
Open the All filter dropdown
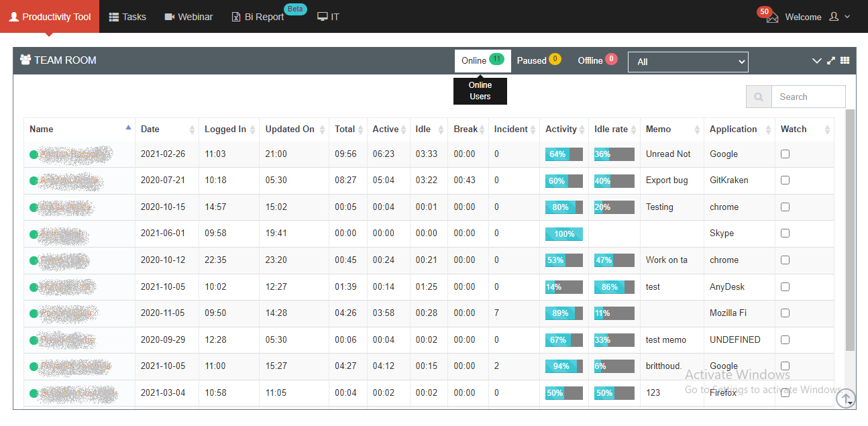688,62
